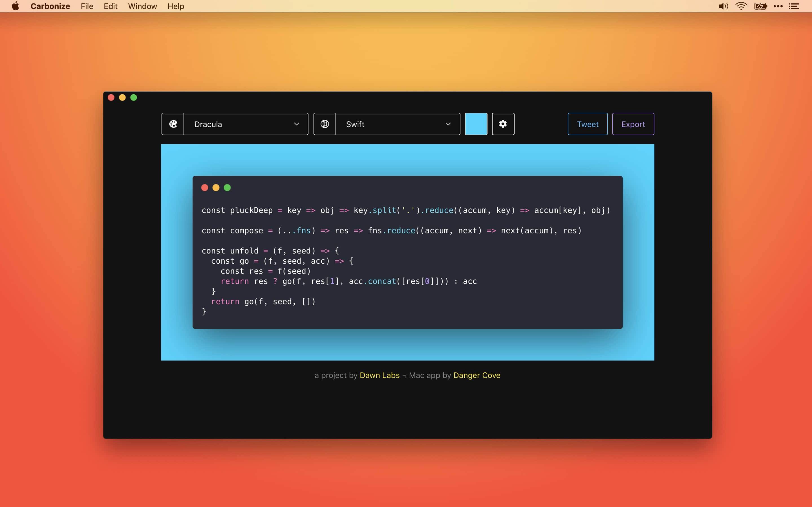812x507 pixels.
Task: Expand the Dracula theme dropdown
Action: (246, 124)
